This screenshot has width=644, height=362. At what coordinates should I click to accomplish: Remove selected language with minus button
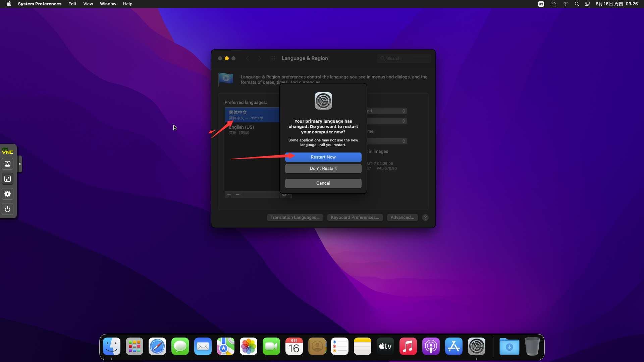coord(237,195)
